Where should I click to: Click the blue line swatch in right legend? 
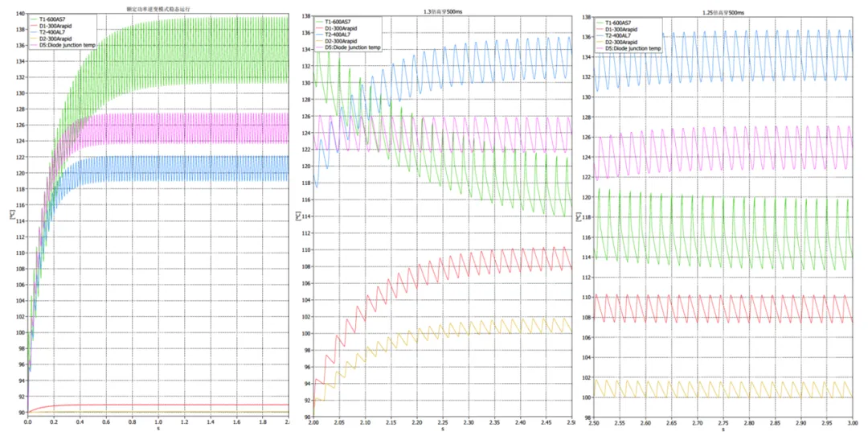coord(599,35)
